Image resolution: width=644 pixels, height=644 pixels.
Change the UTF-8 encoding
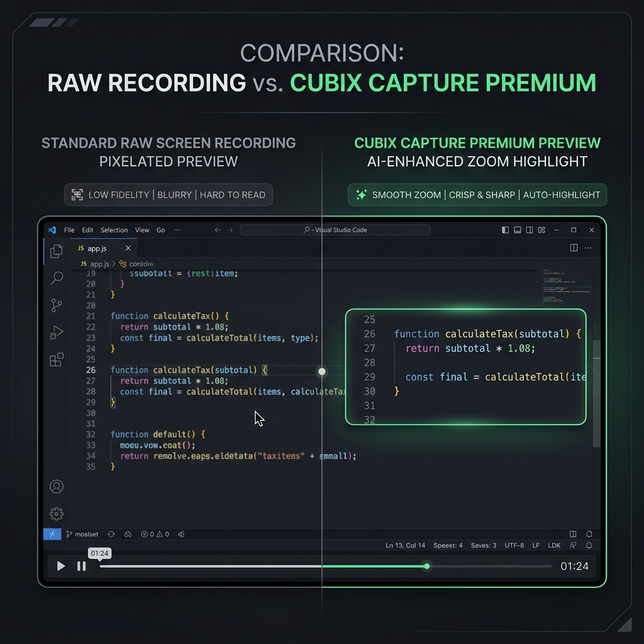tap(514, 545)
